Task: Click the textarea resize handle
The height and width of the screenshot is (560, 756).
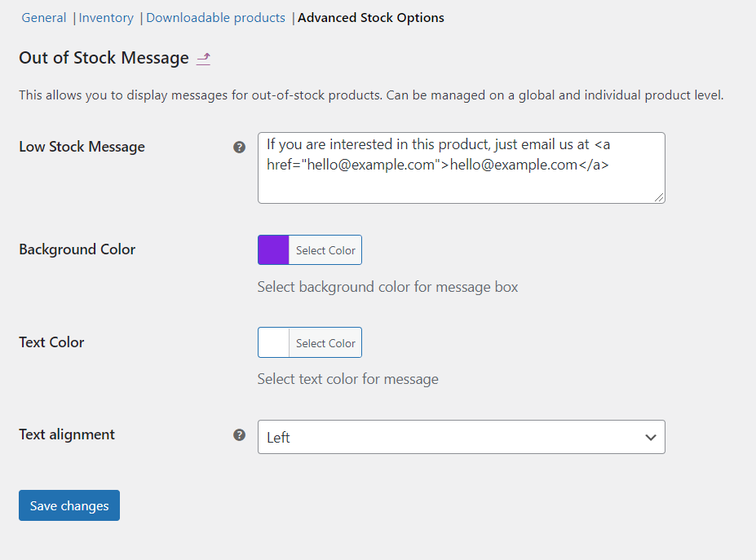Action: click(x=661, y=198)
